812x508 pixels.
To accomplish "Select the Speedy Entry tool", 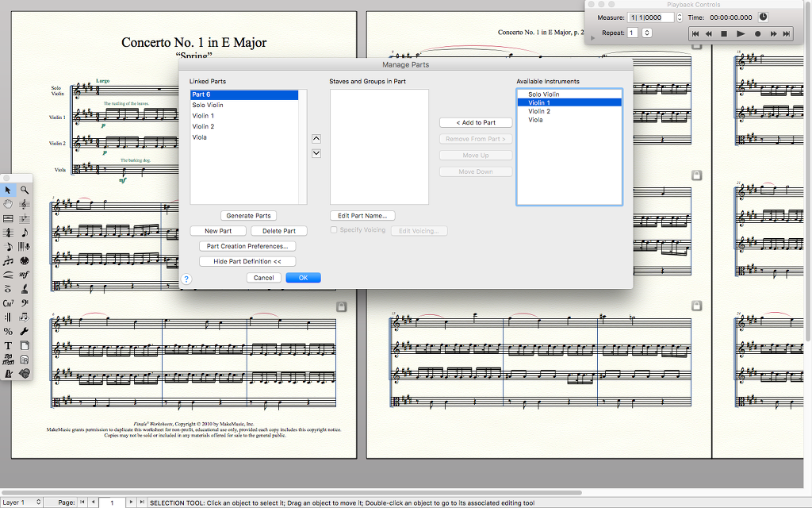I will (x=8, y=247).
